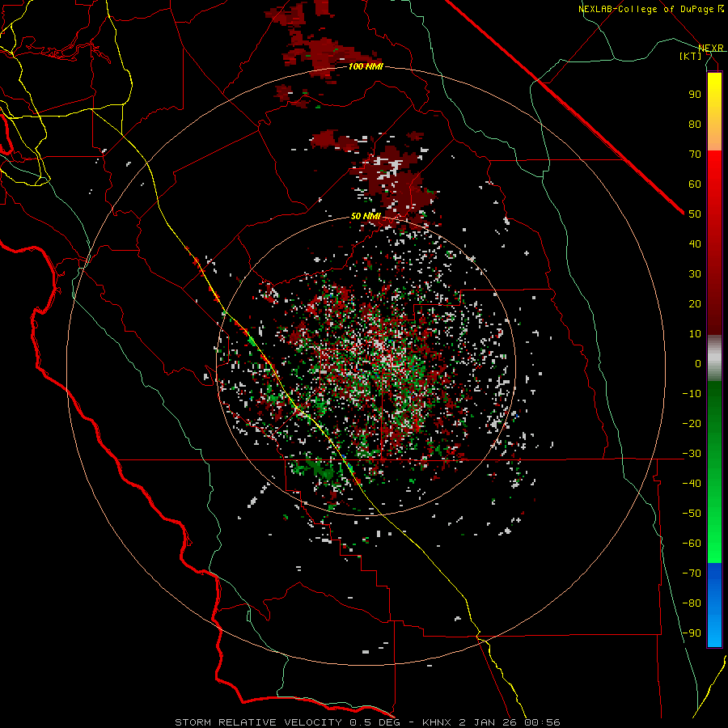The image size is (728, 728).
Task: Click the blue bottom segment of the color bar
Action: coord(714,605)
